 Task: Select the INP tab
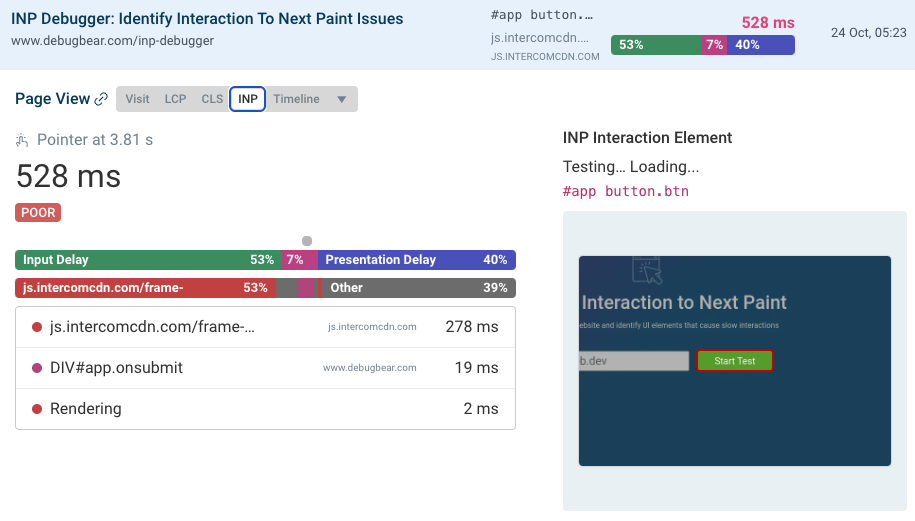pyautogui.click(x=247, y=99)
